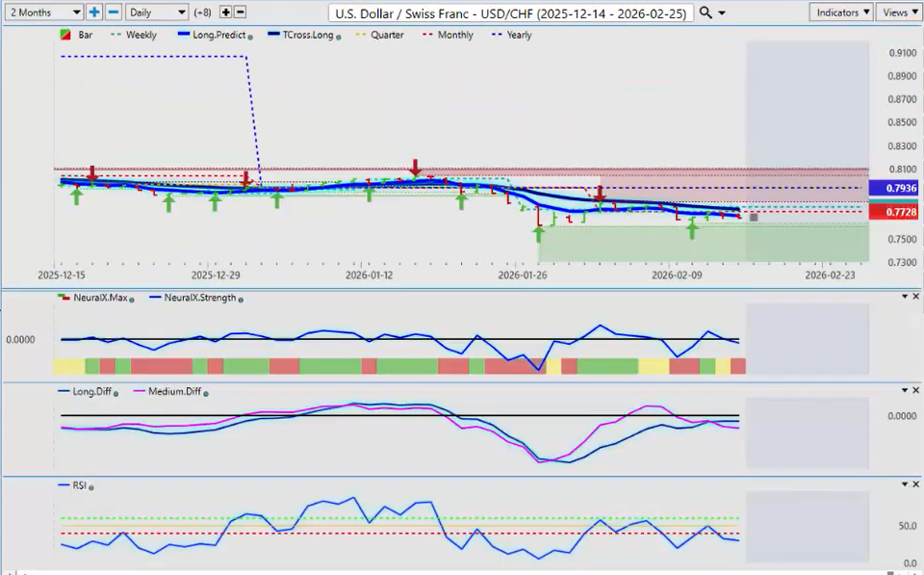Viewport: 924px width, 575px height.
Task: Close the NeuralX indicator panel
Action: (x=915, y=297)
